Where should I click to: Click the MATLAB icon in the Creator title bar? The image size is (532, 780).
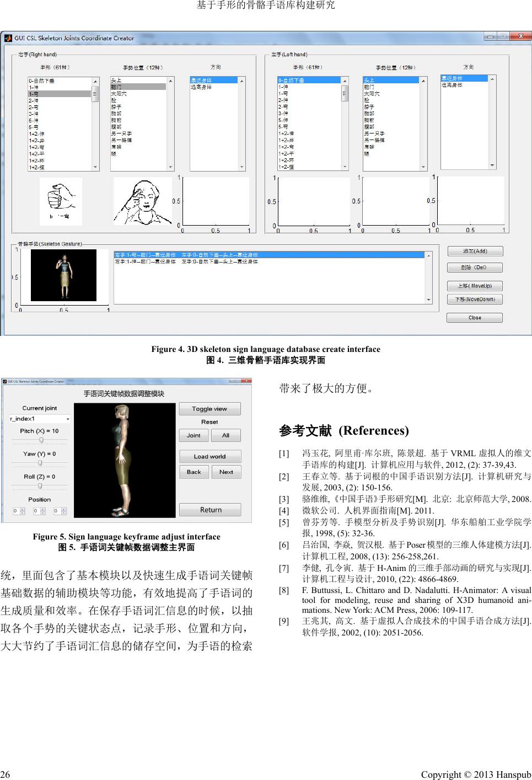[x=8, y=38]
